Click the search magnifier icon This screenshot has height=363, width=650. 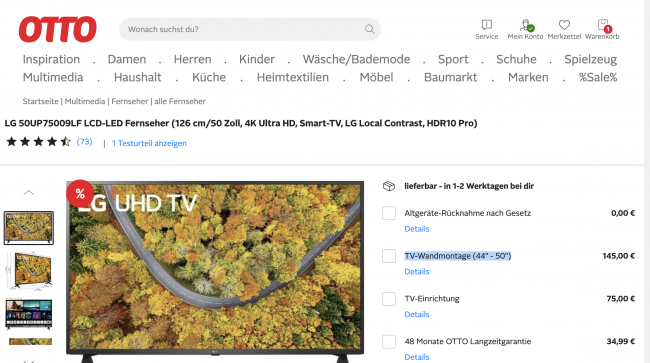[x=369, y=29]
